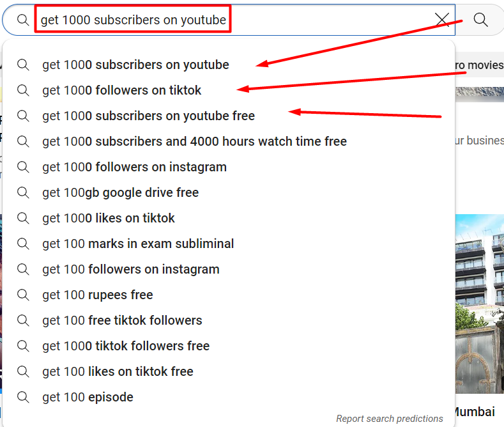Click magnifier icon beside 'get 1000 subscribers on youtube free'
Viewport: 504px width, 427px height.
[x=23, y=116]
